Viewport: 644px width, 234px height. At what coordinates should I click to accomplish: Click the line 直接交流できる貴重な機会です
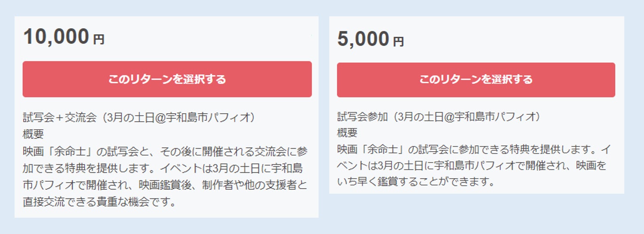pyautogui.click(x=99, y=202)
